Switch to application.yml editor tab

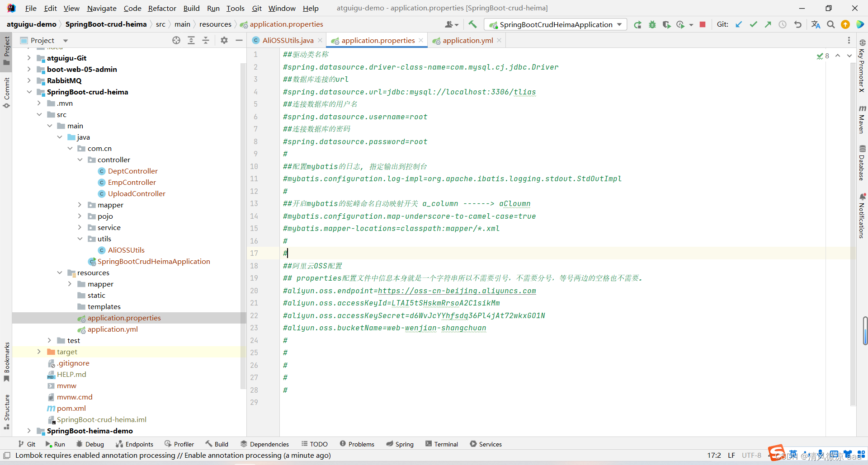pos(467,40)
